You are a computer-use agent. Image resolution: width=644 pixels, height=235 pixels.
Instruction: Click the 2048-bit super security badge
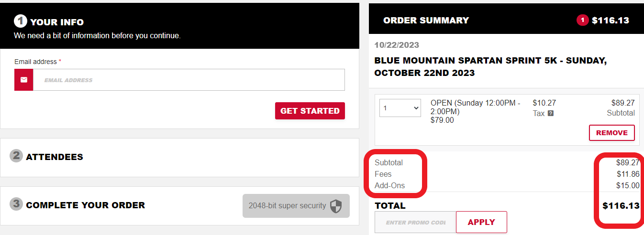tap(296, 206)
